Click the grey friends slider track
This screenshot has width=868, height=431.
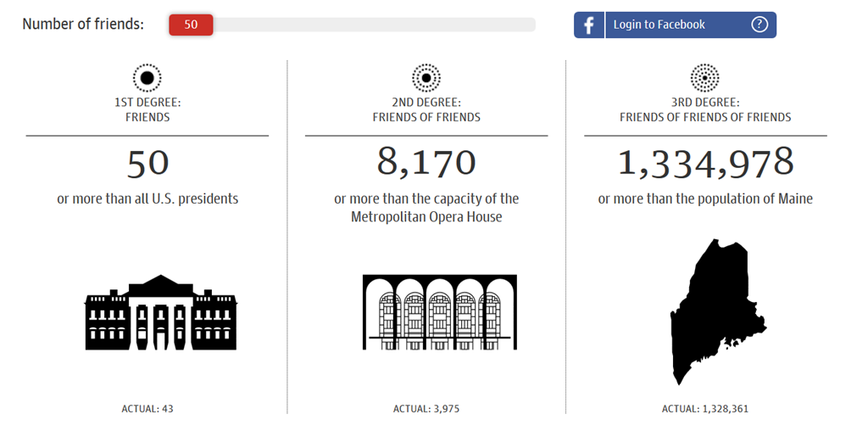click(373, 25)
